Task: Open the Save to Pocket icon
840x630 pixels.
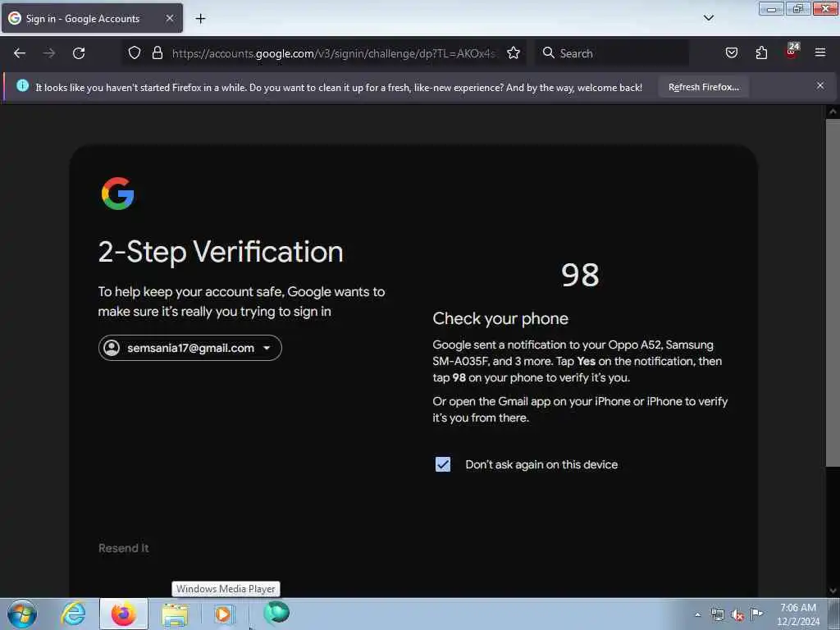Action: click(731, 53)
